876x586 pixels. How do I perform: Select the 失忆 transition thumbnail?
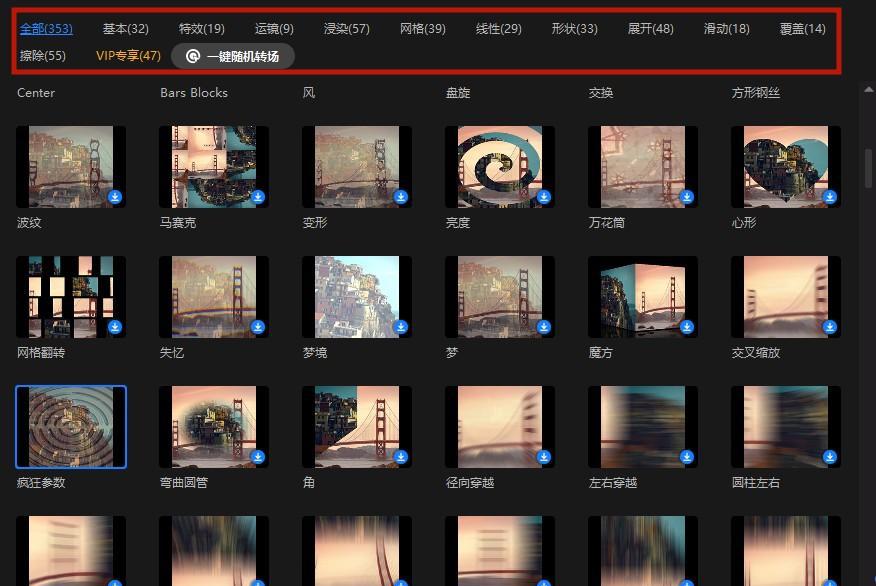[214, 297]
